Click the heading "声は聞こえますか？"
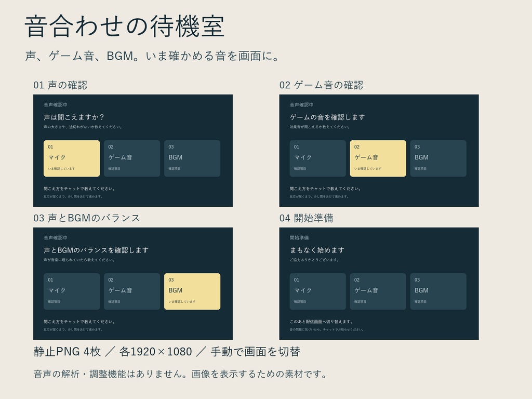The width and height of the screenshot is (532, 399). tap(74, 117)
